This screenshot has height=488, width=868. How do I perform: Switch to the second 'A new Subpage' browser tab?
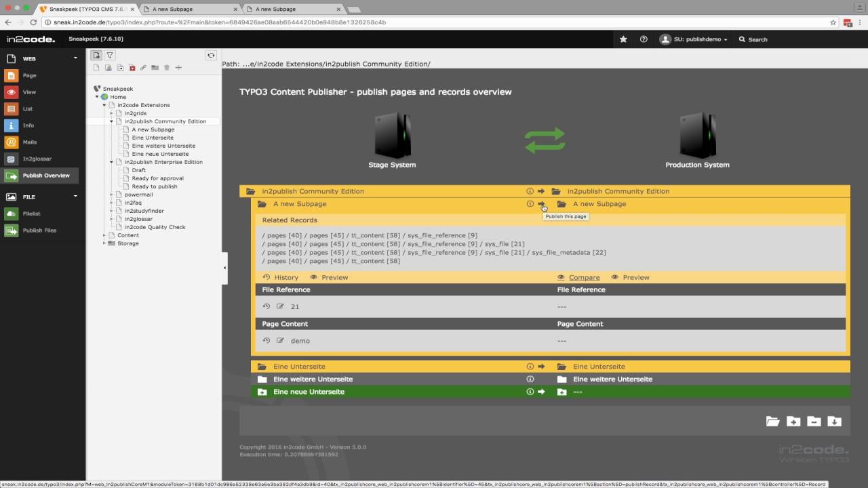(192, 9)
